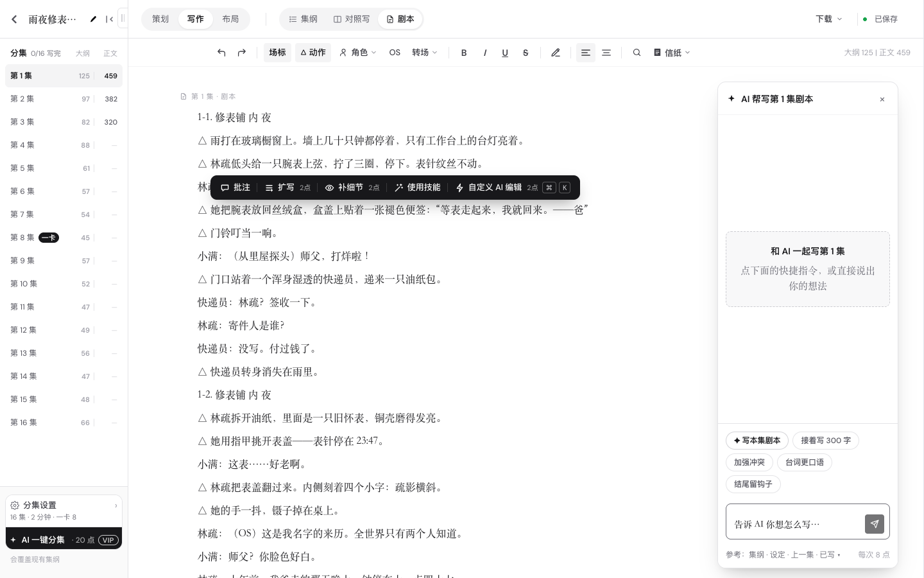Screen dimensions: 924x578
Task: Switch to 集纲 outline view
Action: [303, 19]
